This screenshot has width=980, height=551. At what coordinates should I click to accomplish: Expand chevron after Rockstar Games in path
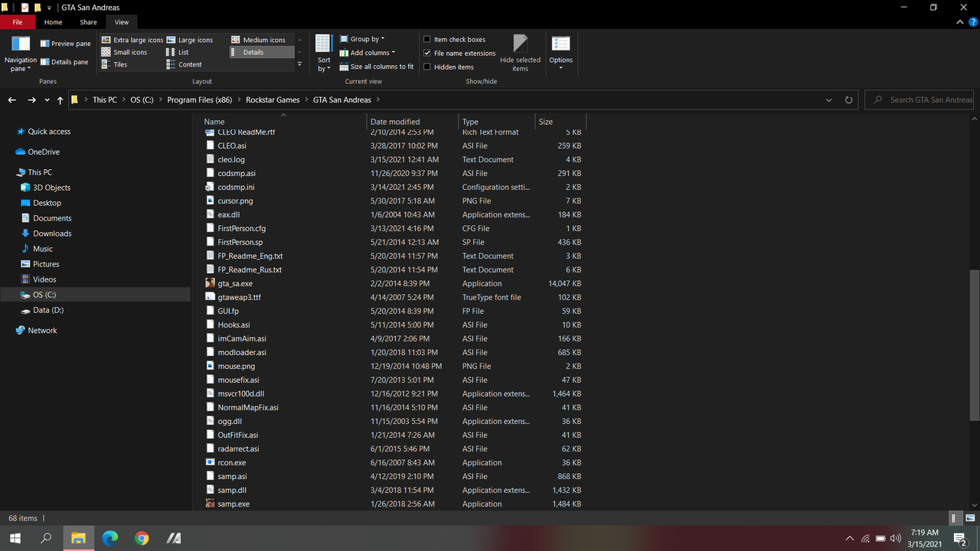tap(306, 100)
